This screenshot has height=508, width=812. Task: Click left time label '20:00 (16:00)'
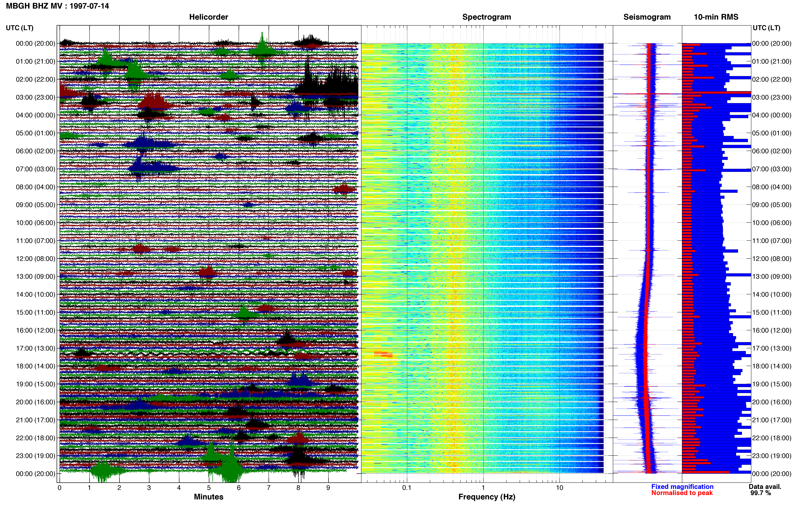[36, 402]
